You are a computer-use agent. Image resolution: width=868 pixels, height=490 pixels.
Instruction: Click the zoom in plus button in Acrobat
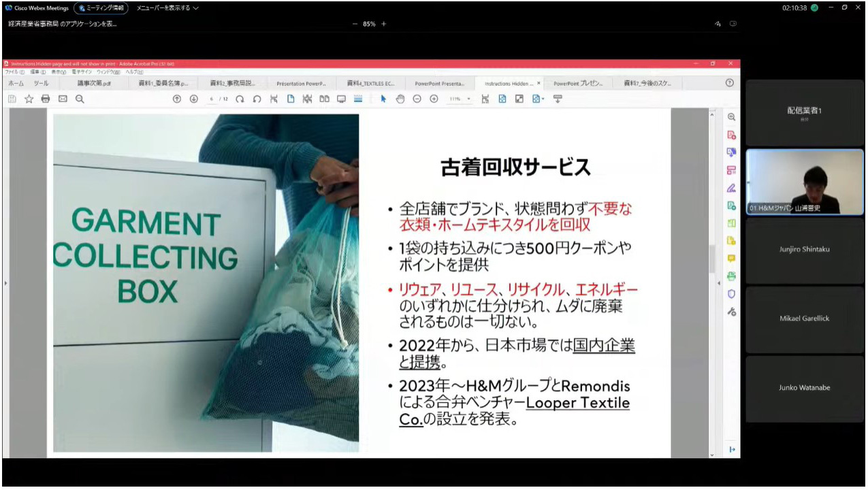pos(434,99)
